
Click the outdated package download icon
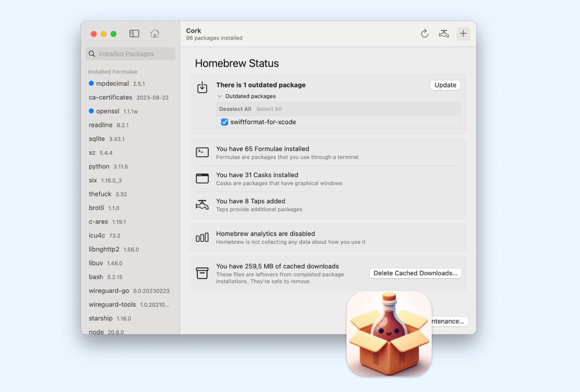[x=202, y=87]
